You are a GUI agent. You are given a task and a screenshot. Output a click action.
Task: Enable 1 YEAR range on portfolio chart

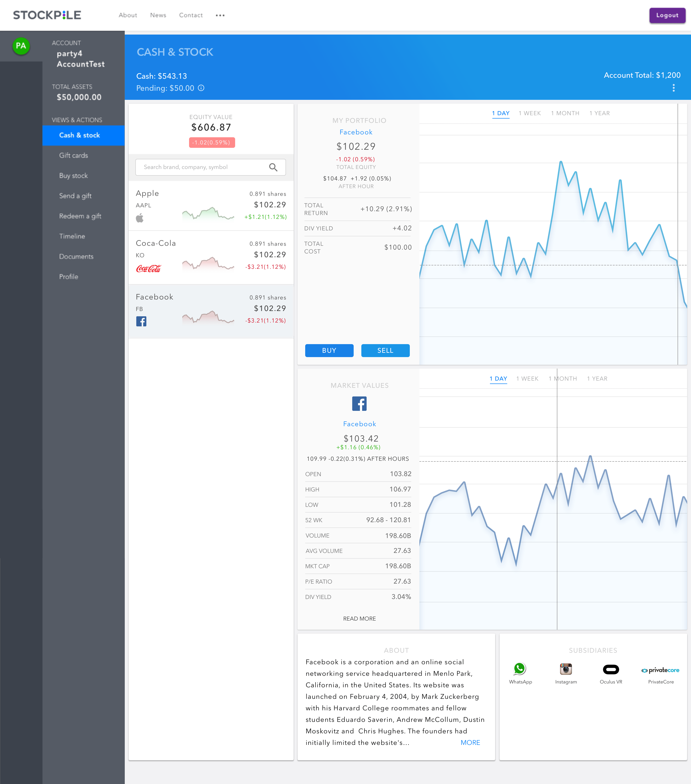599,113
